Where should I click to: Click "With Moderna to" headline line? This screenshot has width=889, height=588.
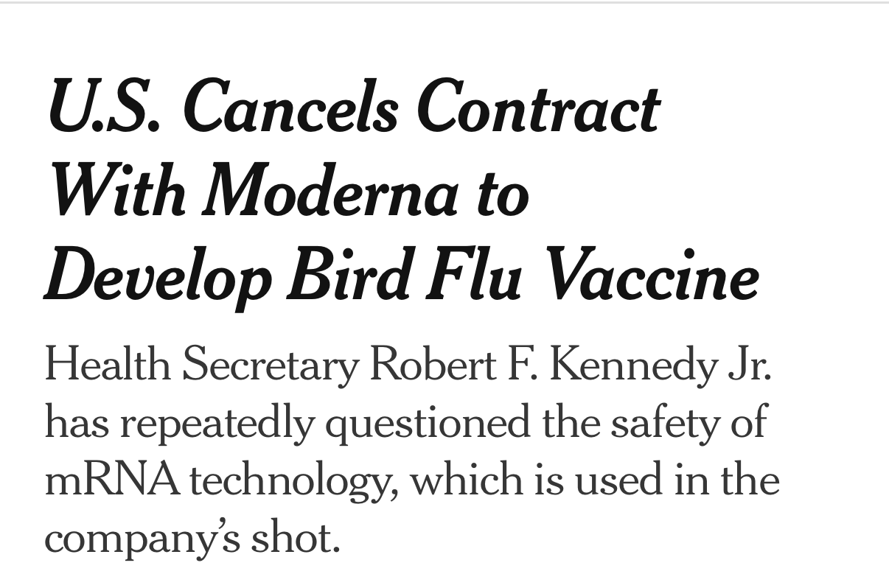(287, 192)
